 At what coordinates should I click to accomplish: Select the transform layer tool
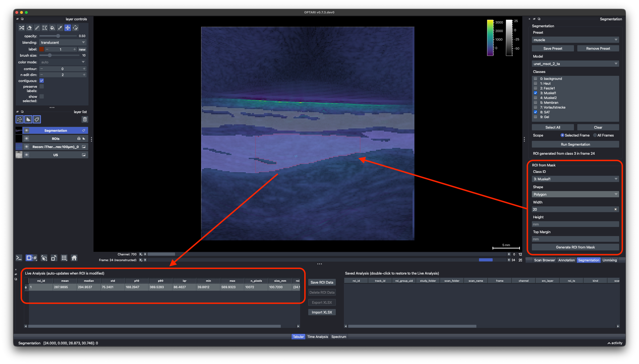click(x=75, y=28)
